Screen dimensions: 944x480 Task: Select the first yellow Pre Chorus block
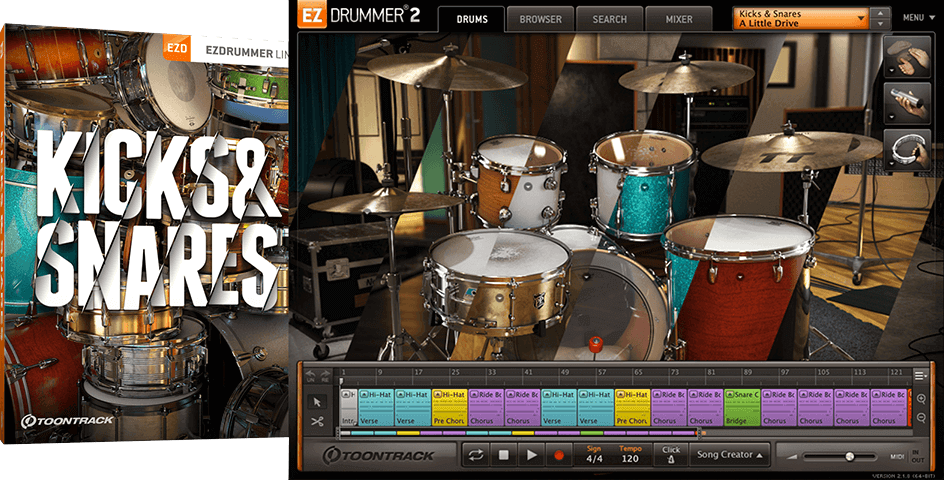tap(450, 408)
